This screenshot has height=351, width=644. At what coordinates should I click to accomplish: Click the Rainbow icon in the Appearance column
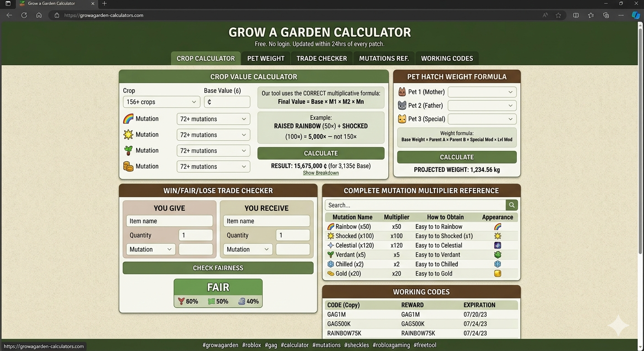click(x=498, y=226)
